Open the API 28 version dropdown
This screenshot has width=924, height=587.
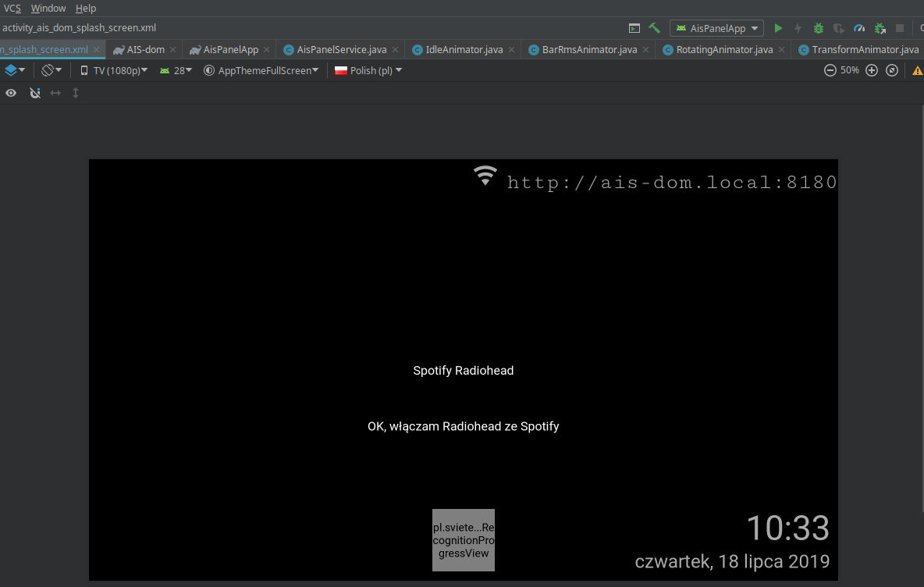tap(176, 70)
